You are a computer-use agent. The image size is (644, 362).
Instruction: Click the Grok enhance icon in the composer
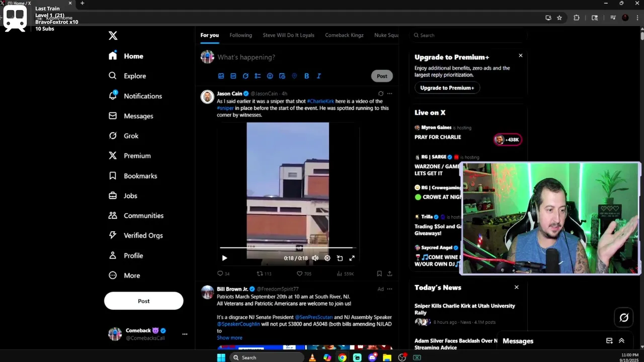point(246,76)
